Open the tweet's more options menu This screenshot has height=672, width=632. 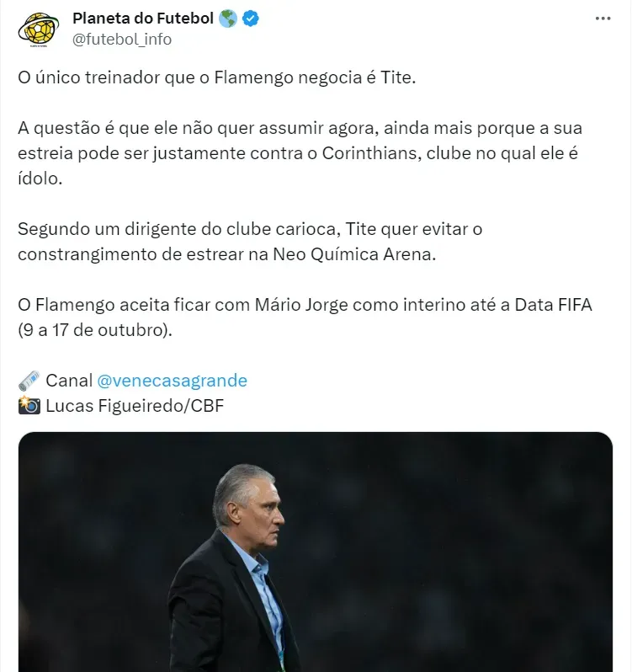tap(603, 19)
